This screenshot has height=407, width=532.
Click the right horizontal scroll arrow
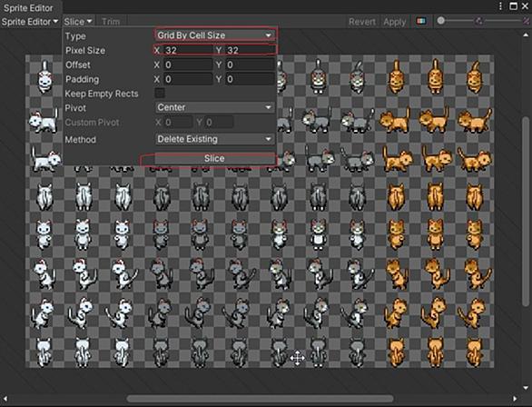[x=515, y=399]
